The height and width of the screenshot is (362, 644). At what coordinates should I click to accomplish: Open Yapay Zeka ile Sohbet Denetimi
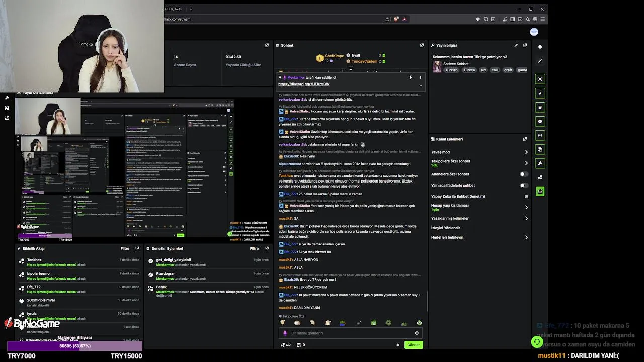click(x=479, y=196)
